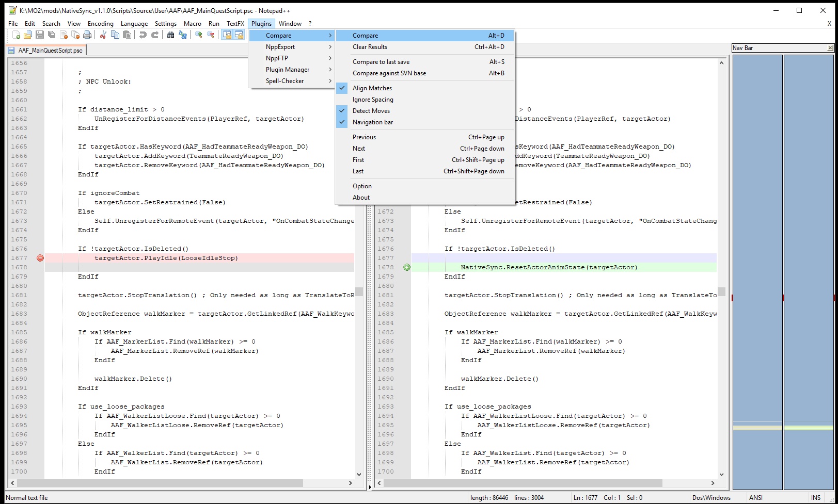This screenshot has width=838, height=504.
Task: Click Dos\Windows line-ending status field
Action: pos(711,498)
